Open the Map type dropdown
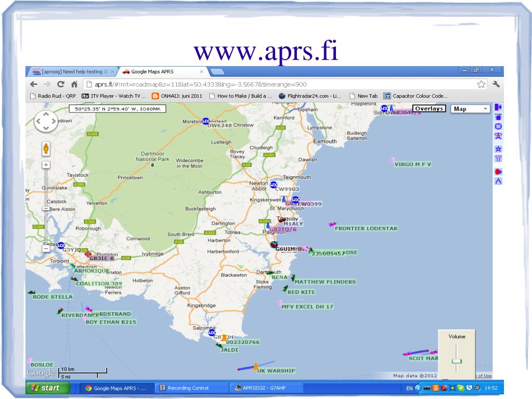This screenshot has width=532, height=399. click(470, 109)
